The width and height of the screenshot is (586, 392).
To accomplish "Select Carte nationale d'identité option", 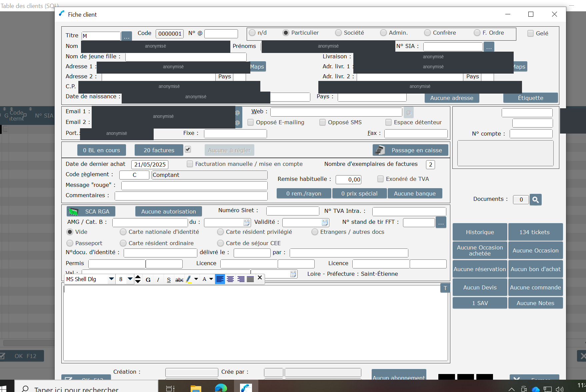I will (123, 232).
